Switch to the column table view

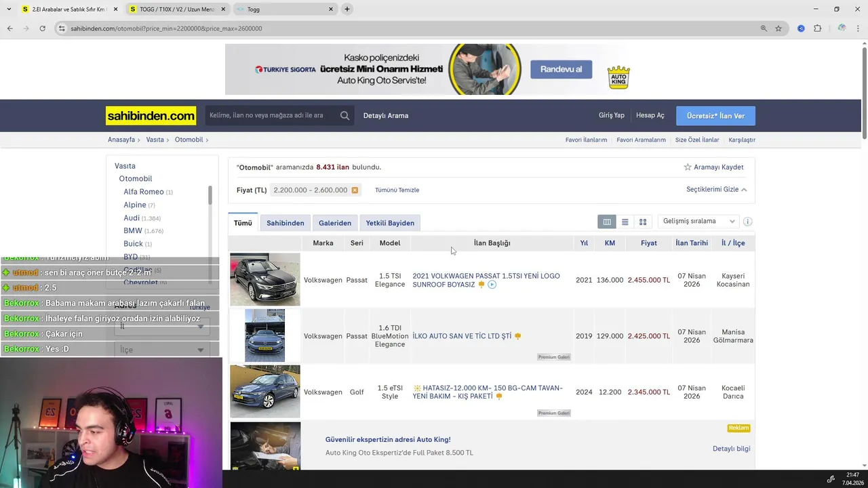coord(607,222)
